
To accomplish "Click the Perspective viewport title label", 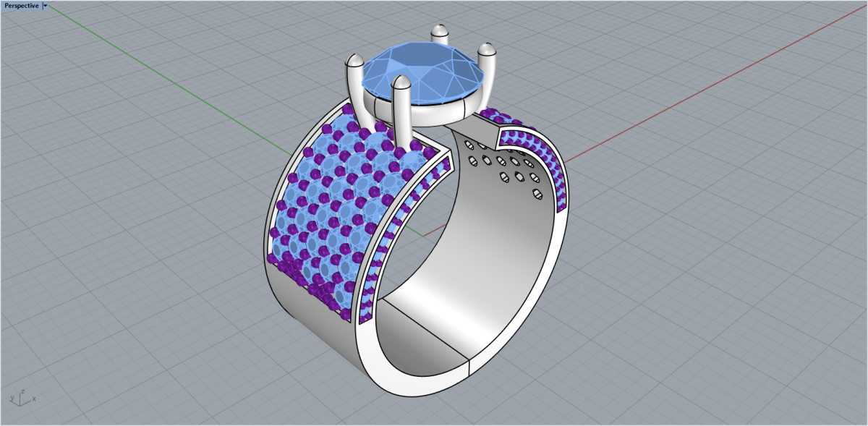I will pyautogui.click(x=21, y=6).
